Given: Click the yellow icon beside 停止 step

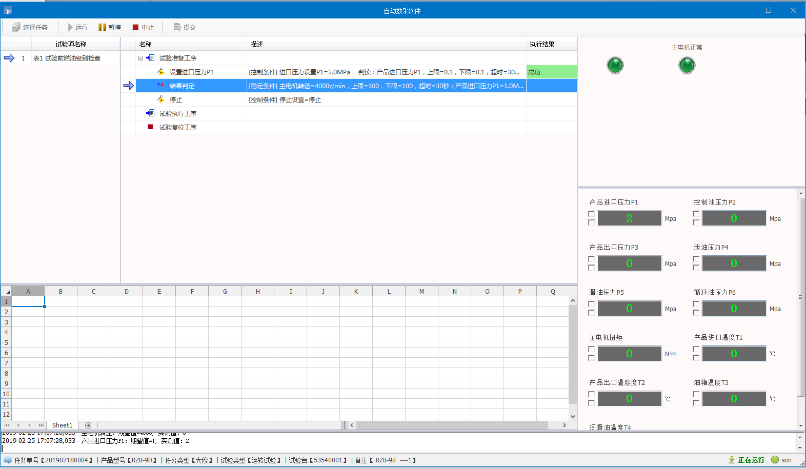Looking at the screenshot, I should click(161, 99).
